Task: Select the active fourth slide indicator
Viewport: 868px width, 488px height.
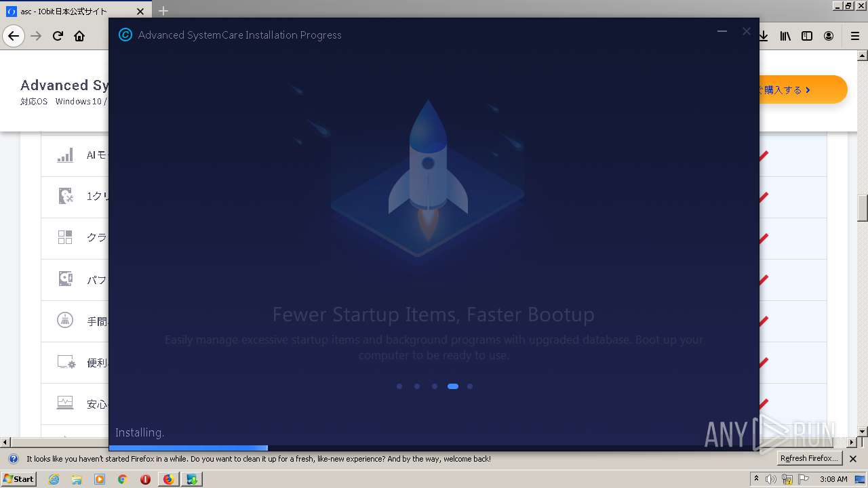Action: 453,386
